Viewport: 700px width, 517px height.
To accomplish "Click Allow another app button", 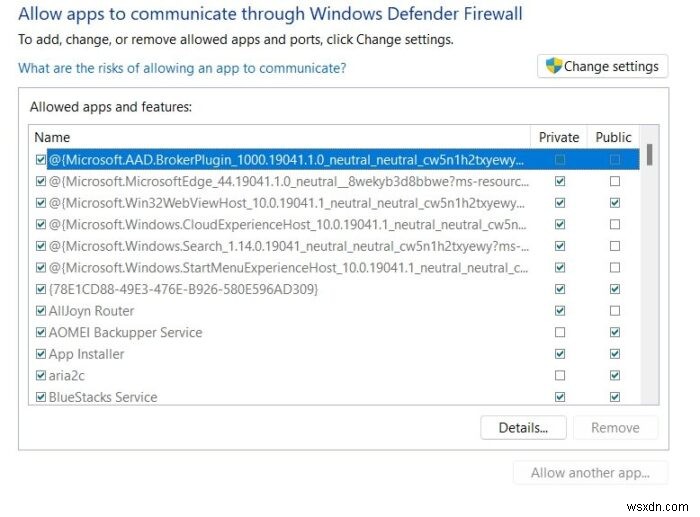I will pyautogui.click(x=589, y=473).
